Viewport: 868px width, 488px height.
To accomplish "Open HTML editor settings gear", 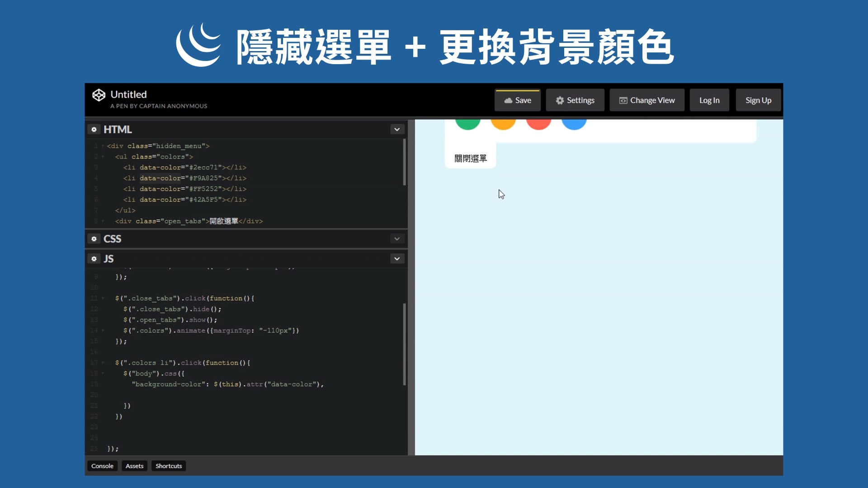I will 94,130.
